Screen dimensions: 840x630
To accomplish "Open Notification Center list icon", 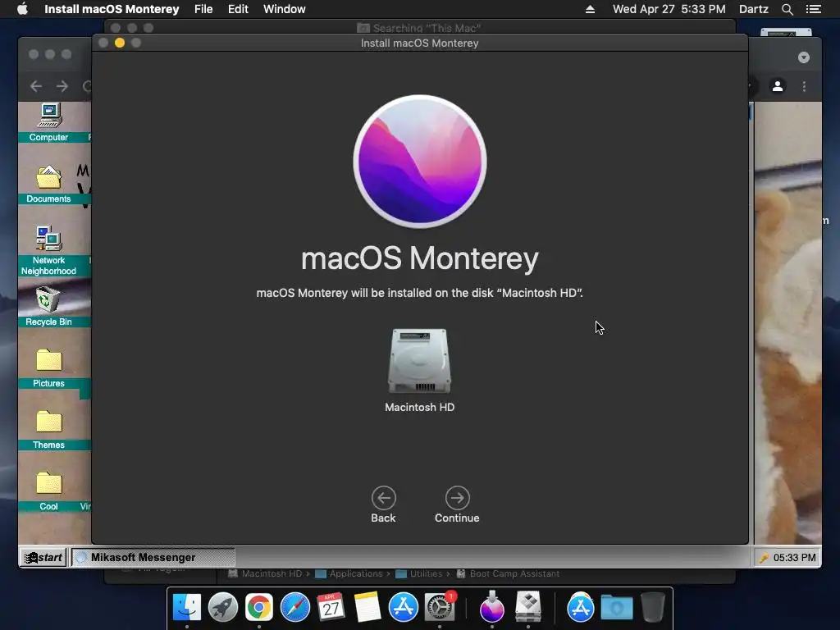I will click(x=813, y=9).
